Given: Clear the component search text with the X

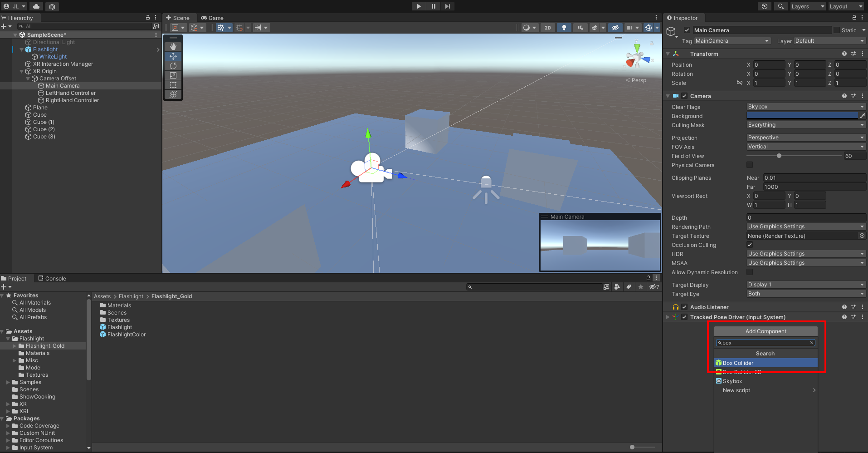Looking at the screenshot, I should coord(812,343).
